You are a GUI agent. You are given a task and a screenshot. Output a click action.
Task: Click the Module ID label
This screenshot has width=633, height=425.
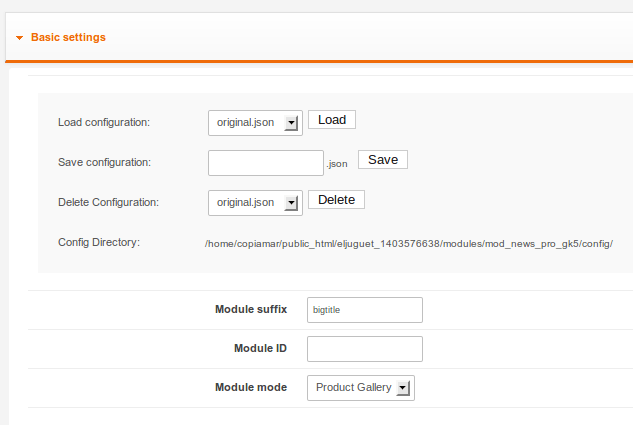(260, 348)
